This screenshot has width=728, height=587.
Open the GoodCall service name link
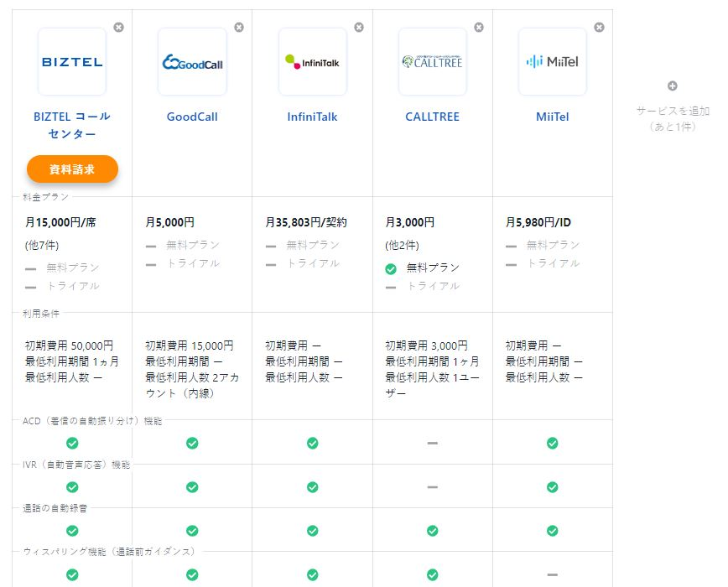pos(192,117)
